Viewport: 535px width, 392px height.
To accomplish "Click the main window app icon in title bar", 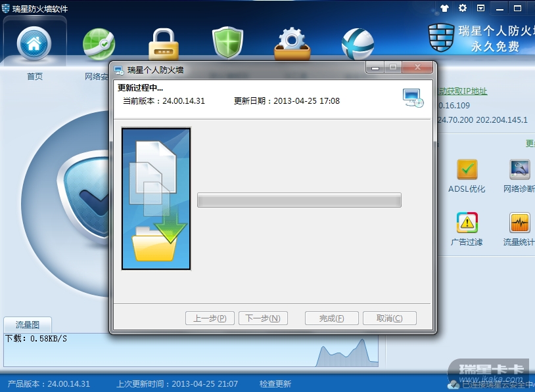I will (x=5, y=9).
